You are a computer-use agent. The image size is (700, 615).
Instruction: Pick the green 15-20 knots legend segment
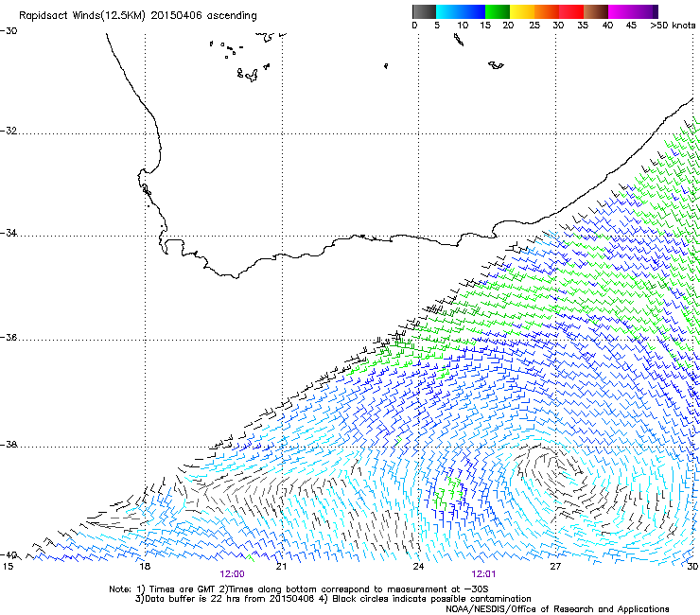pyautogui.click(x=498, y=11)
